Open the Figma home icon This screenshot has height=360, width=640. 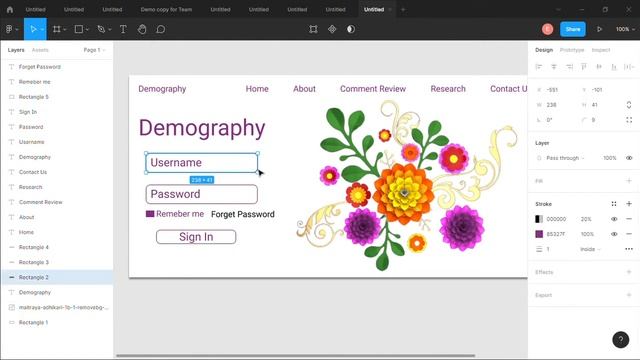pos(10,9)
